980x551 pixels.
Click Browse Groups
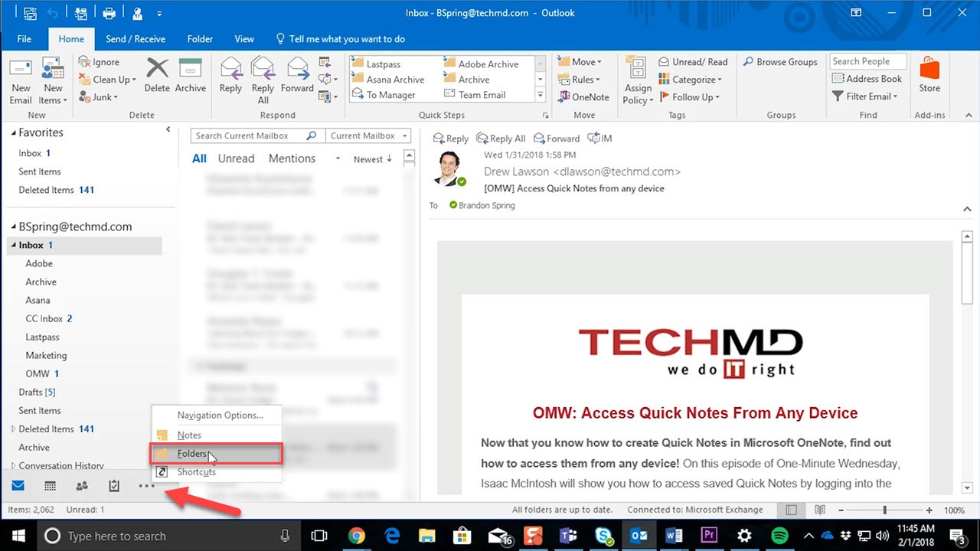pos(781,62)
